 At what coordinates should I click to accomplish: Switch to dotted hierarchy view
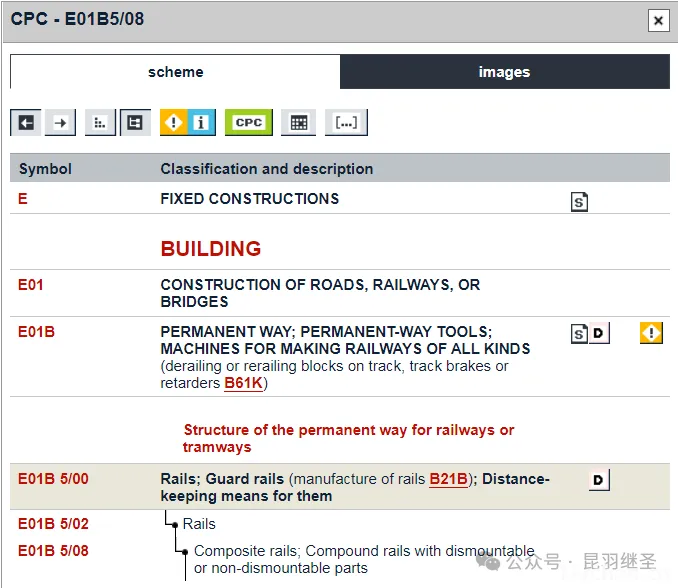coord(99,122)
